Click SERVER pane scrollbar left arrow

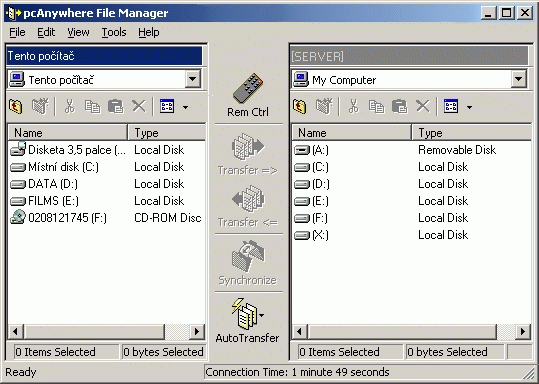pyautogui.click(x=299, y=331)
